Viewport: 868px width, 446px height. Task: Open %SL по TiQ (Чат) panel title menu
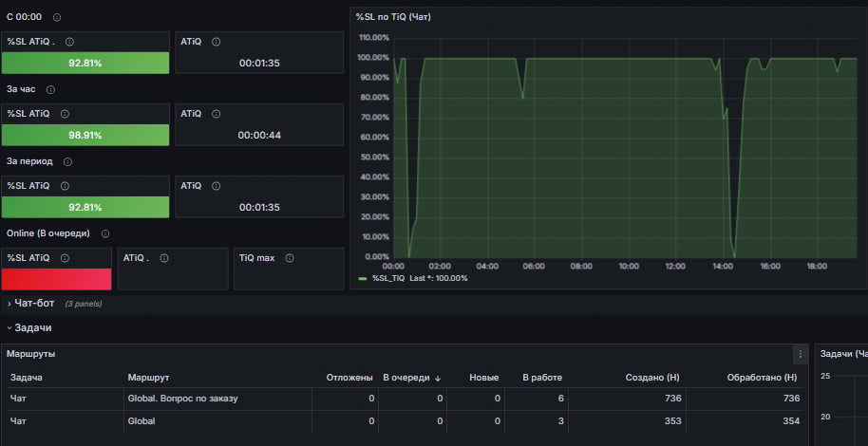click(x=393, y=17)
